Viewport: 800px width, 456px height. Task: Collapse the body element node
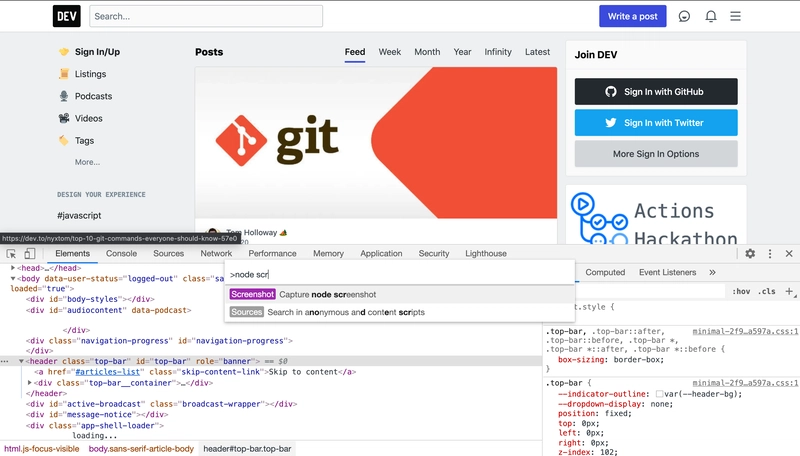click(13, 278)
